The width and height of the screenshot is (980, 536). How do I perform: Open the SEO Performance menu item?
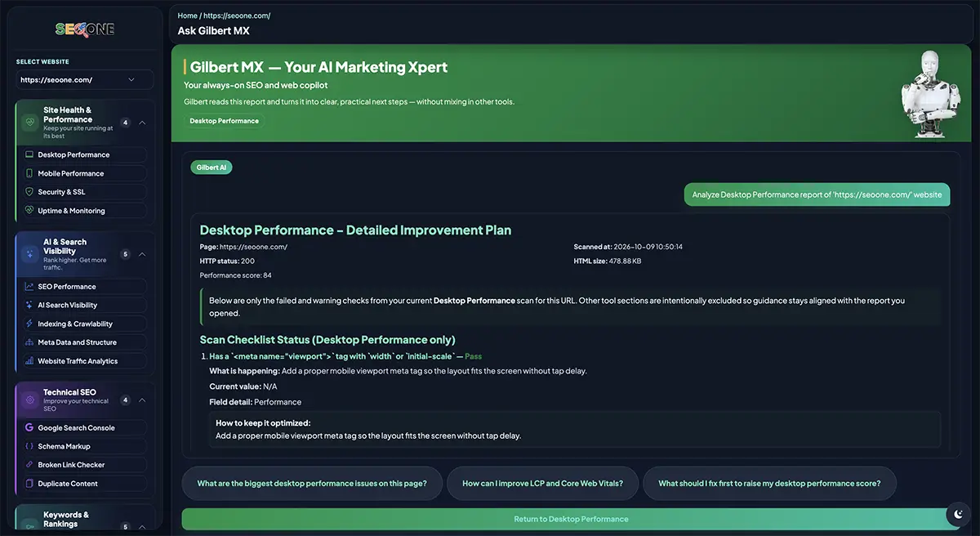[84, 287]
